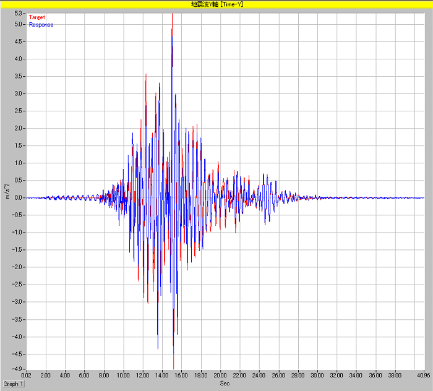433x391 pixels.
Task: Click the 10.00 tick on the X-axis
Action: point(123,375)
